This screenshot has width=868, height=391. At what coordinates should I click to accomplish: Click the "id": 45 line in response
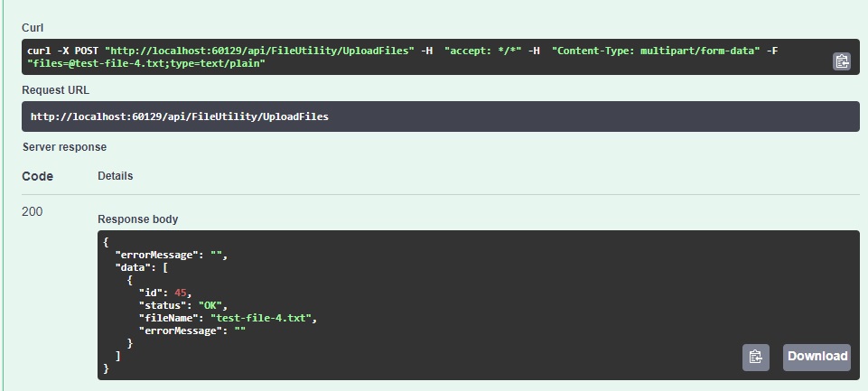(x=165, y=293)
